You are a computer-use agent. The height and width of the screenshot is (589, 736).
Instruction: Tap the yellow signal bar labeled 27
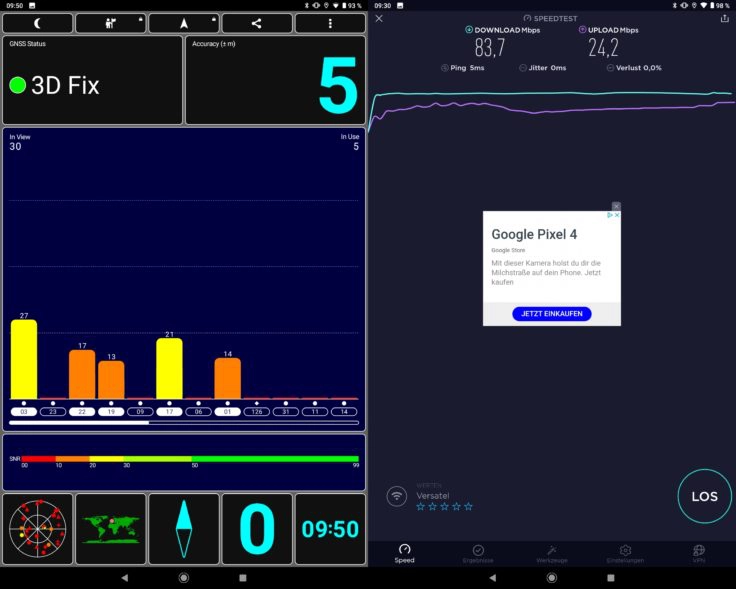[24, 360]
